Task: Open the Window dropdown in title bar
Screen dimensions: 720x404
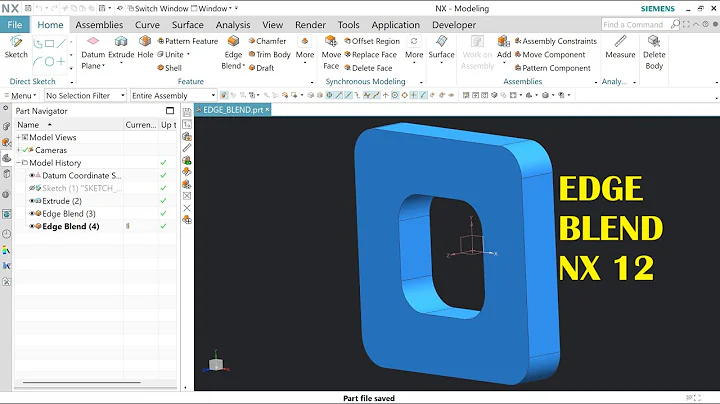Action: 211,8
